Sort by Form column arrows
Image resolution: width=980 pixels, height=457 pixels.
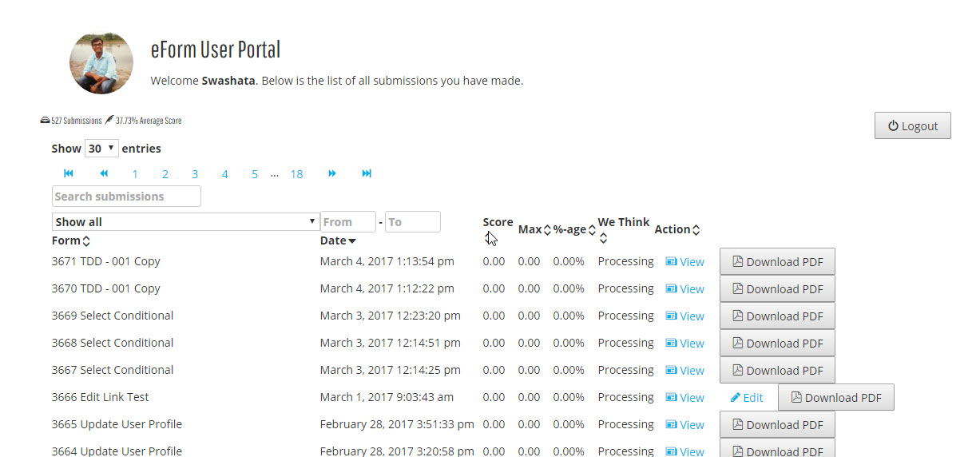coord(86,240)
